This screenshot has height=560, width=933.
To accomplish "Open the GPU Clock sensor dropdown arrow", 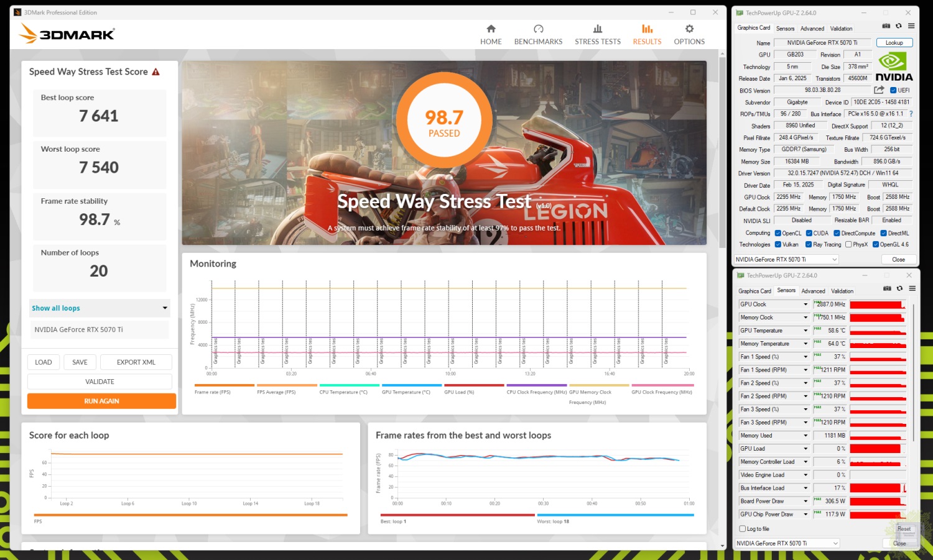I will coord(805,305).
